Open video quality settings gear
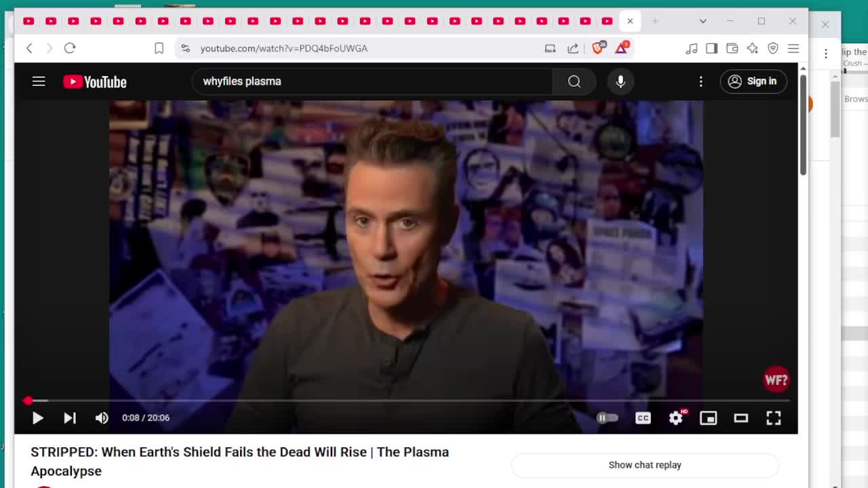This screenshot has width=868, height=488. pos(675,418)
